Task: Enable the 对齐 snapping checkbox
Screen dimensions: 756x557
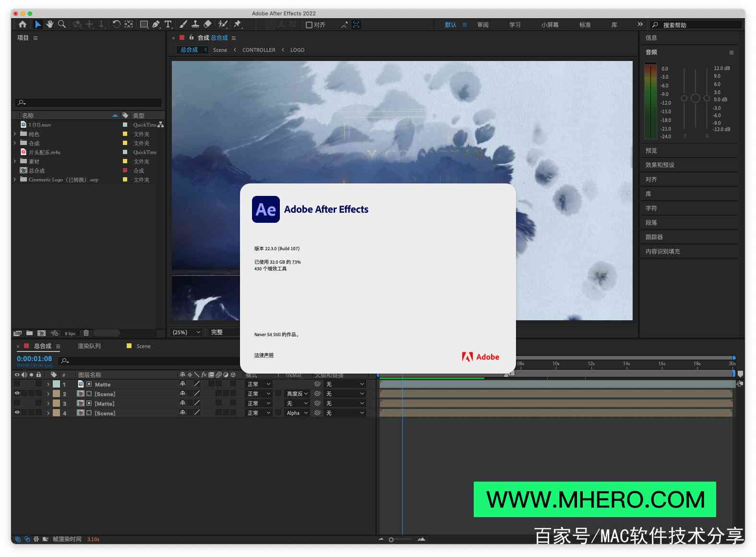Action: 309,25
